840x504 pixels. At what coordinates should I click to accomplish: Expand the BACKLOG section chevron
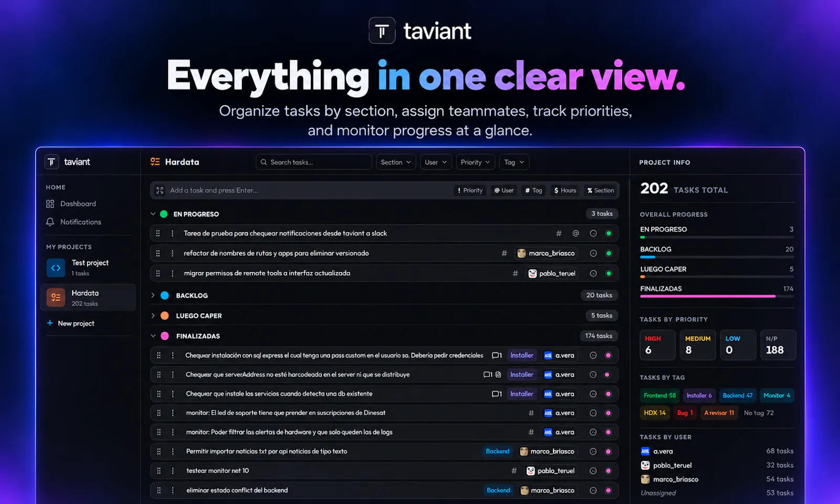[x=153, y=295]
